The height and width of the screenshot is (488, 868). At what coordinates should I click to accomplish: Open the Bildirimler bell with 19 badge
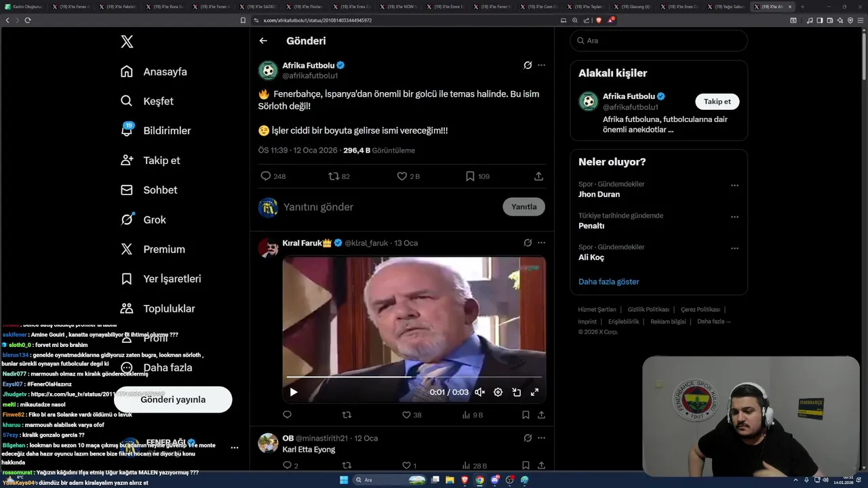(127, 130)
